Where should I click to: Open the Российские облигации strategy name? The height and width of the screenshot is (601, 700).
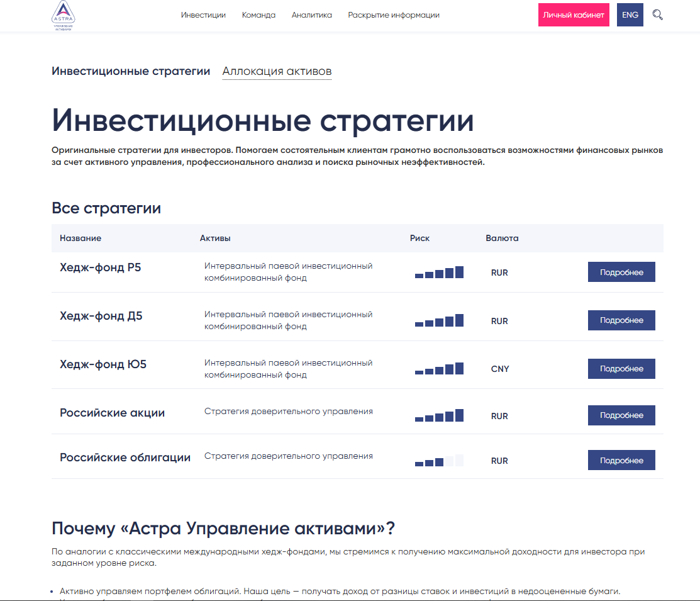[125, 457]
